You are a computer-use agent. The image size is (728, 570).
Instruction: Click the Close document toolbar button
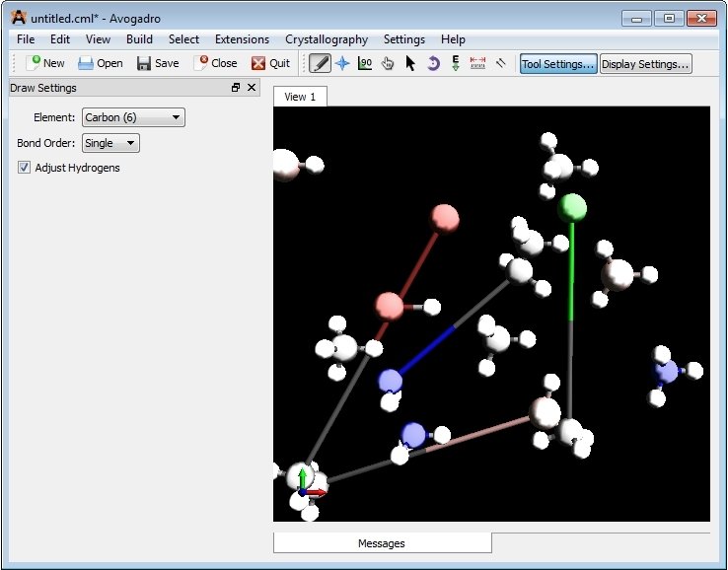(x=215, y=63)
